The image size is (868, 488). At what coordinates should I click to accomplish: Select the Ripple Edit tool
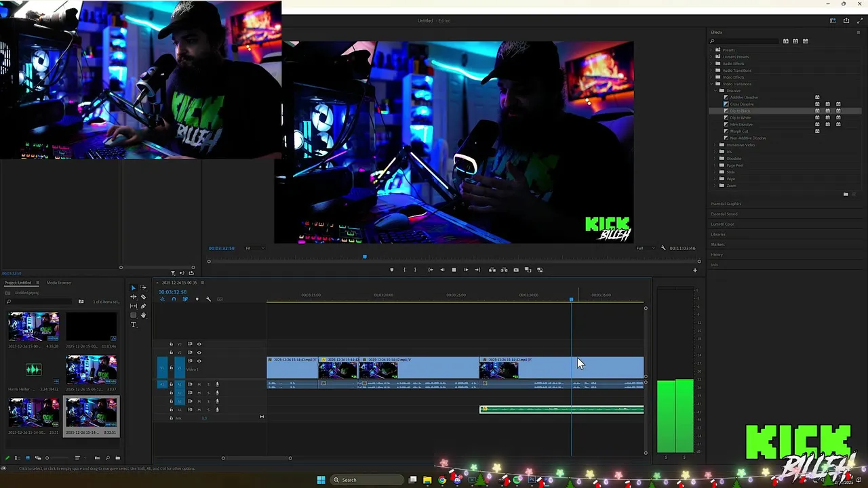click(x=133, y=297)
